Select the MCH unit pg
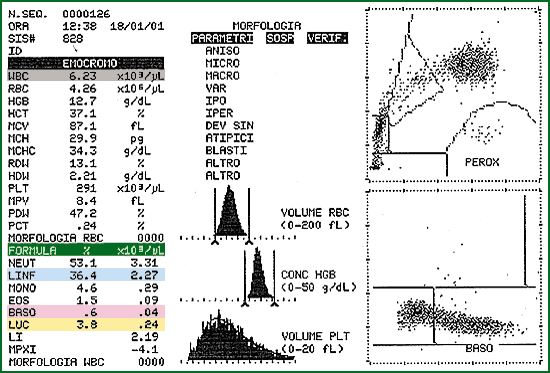Screen dimensions: 550x373 pos(137,139)
